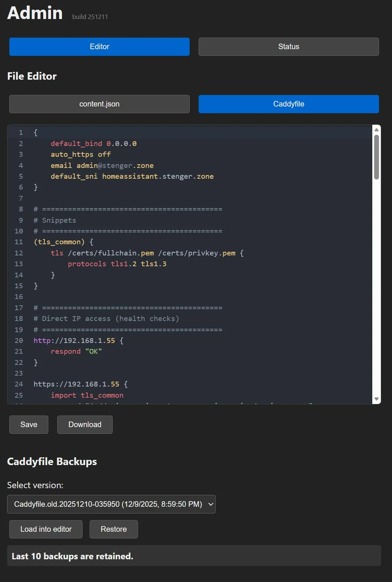Screen dimensions: 392x582
Task: Click the '# Snippets' comment line
Action: coord(55,220)
